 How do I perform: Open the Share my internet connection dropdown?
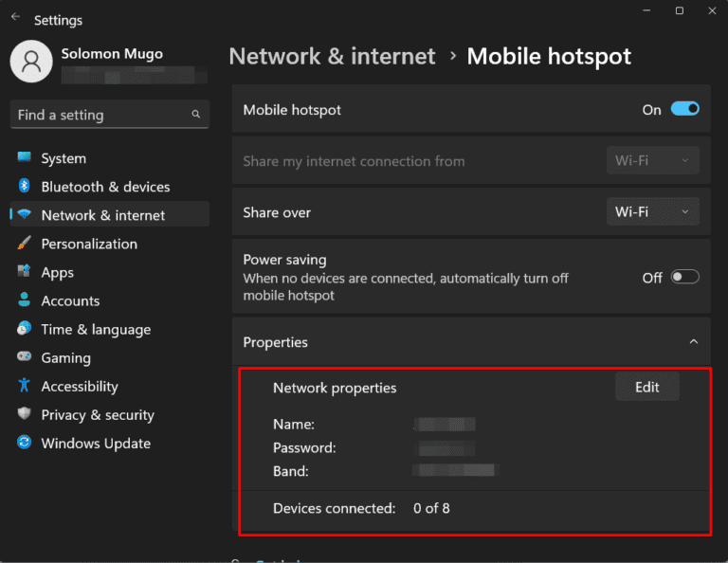(652, 161)
